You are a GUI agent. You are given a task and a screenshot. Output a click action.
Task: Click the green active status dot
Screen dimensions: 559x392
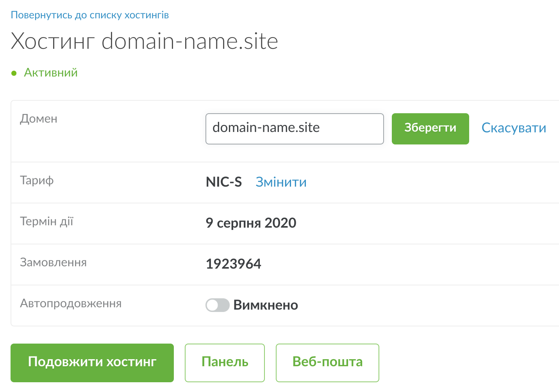click(x=14, y=73)
